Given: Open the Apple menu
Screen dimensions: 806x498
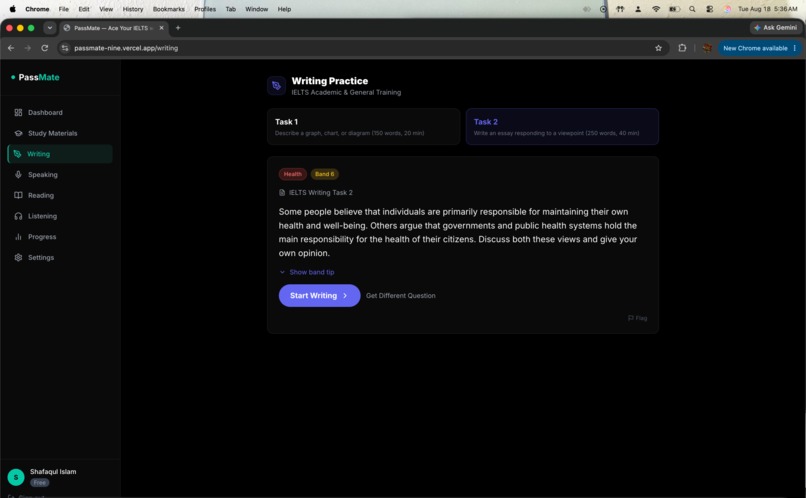Looking at the screenshot, I should click(x=12, y=9).
